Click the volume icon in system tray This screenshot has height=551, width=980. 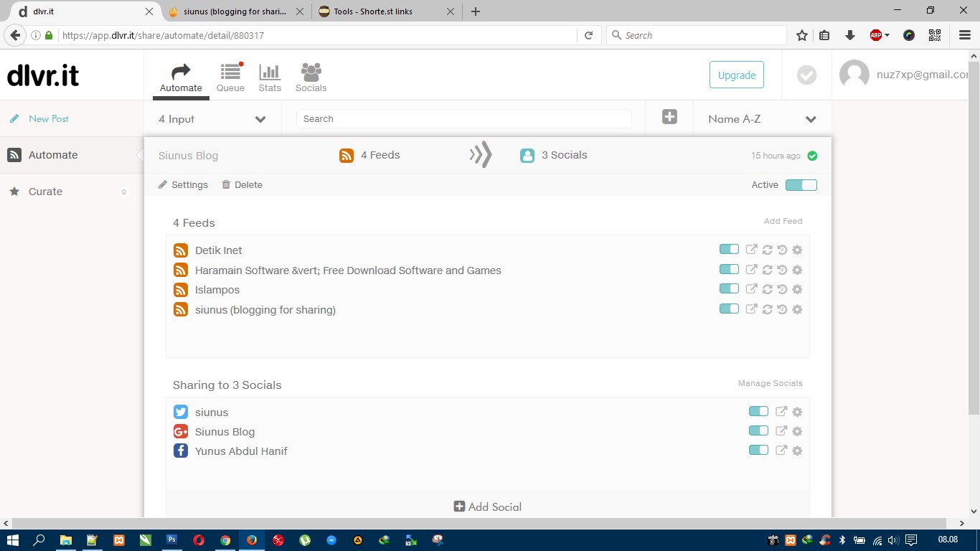pos(892,540)
